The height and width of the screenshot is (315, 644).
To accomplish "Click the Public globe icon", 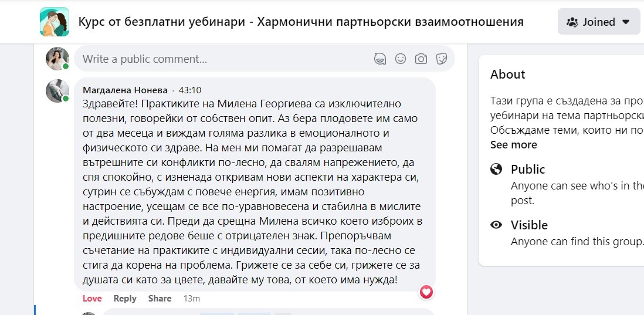I will click(x=496, y=170).
